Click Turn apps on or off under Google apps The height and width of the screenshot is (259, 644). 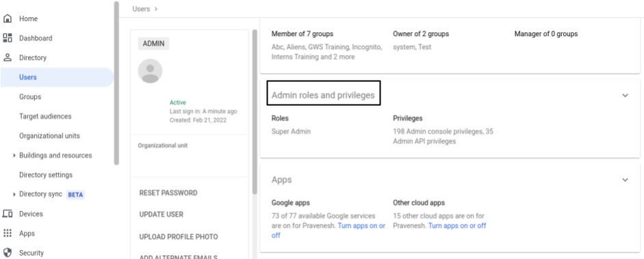[329, 230]
